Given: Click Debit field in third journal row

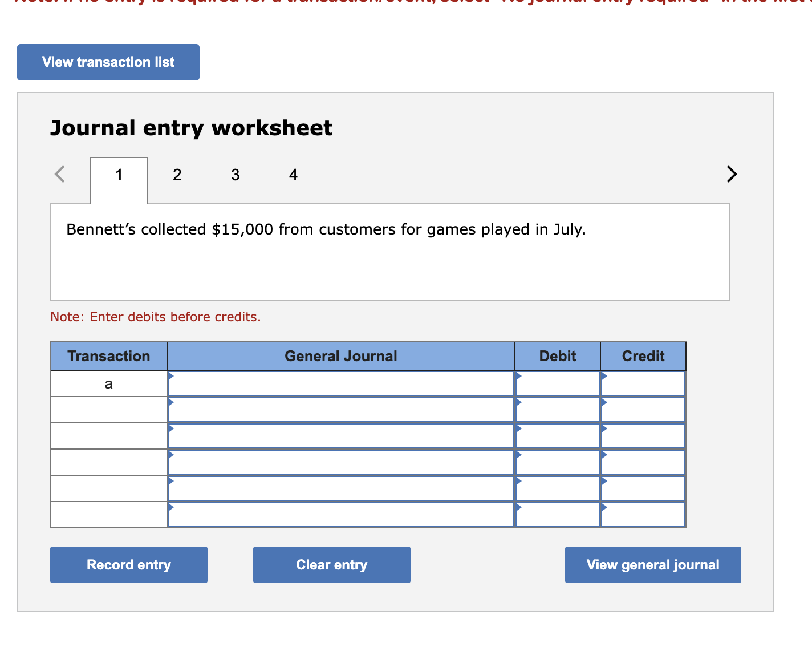Looking at the screenshot, I should pos(558,436).
